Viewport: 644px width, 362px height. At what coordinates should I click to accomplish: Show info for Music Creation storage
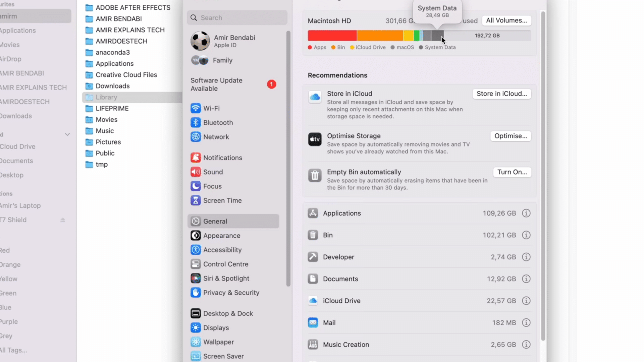[526, 345]
